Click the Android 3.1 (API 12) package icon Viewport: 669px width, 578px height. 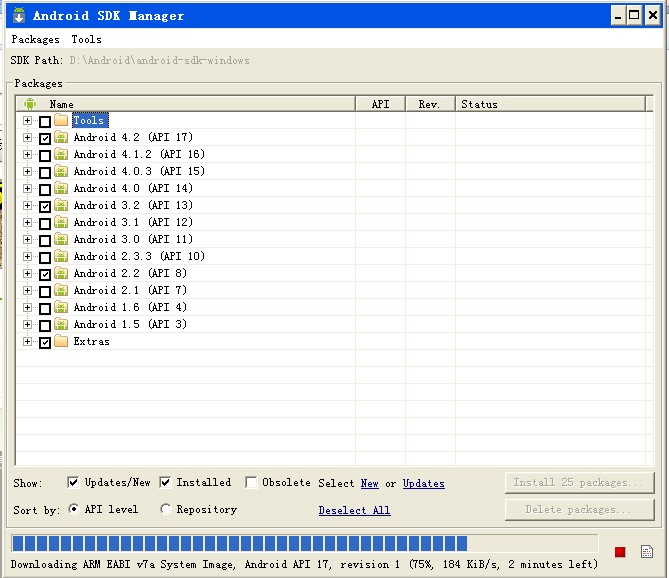pos(61,222)
